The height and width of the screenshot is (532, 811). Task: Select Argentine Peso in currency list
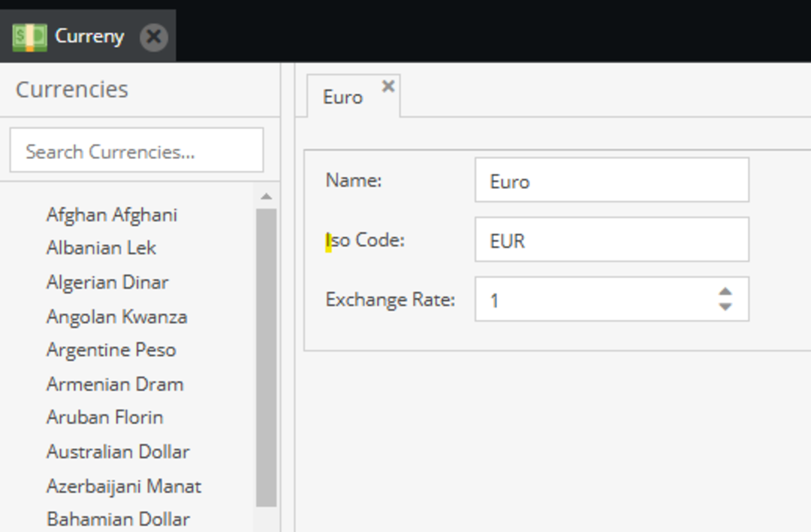coord(111,350)
